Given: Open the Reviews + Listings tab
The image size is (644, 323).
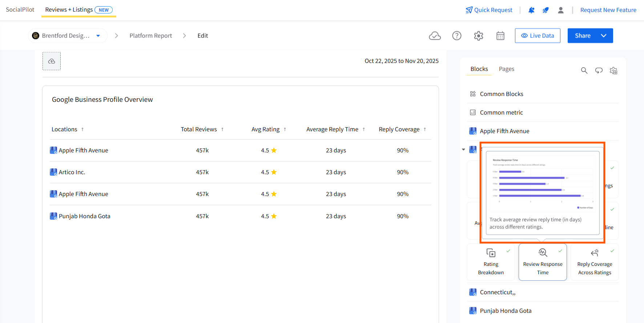Looking at the screenshot, I should [x=79, y=10].
